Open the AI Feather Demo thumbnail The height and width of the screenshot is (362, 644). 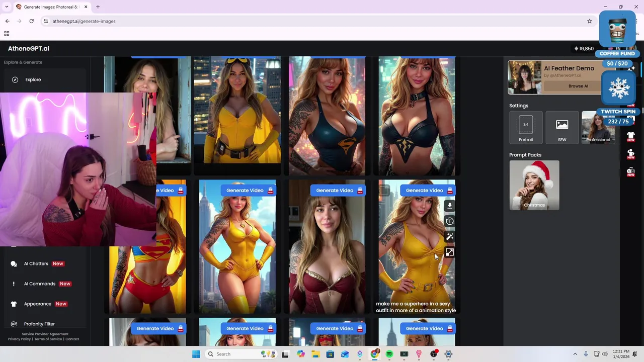pos(525,77)
